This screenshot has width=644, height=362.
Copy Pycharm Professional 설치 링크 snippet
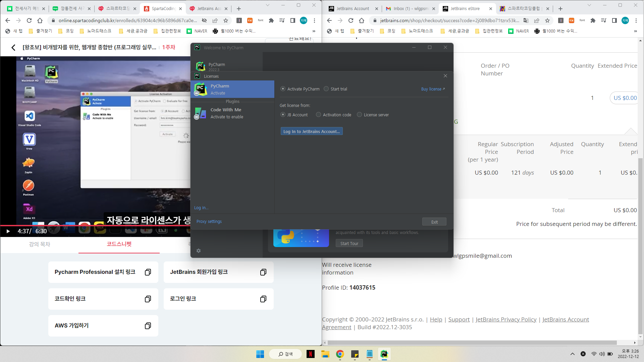148,272
